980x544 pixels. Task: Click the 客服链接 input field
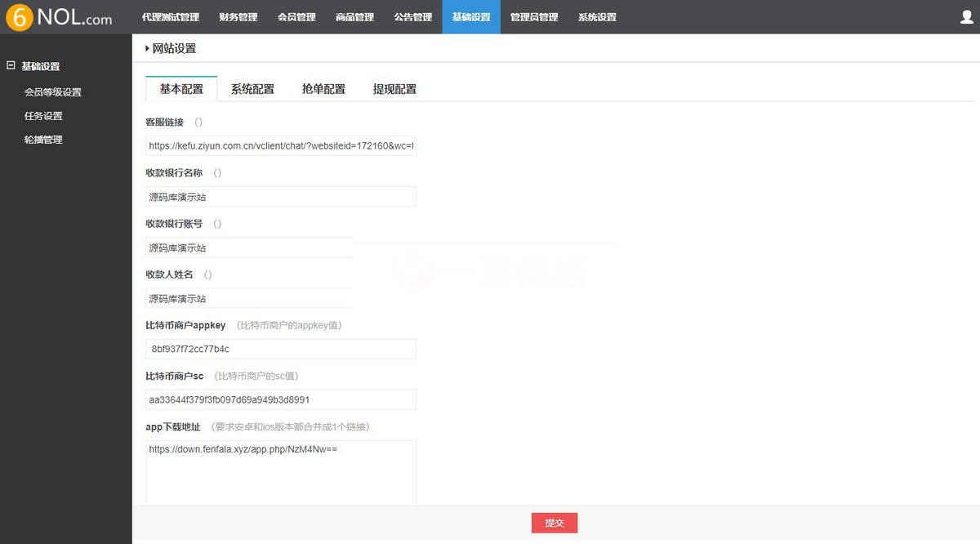pyautogui.click(x=281, y=145)
